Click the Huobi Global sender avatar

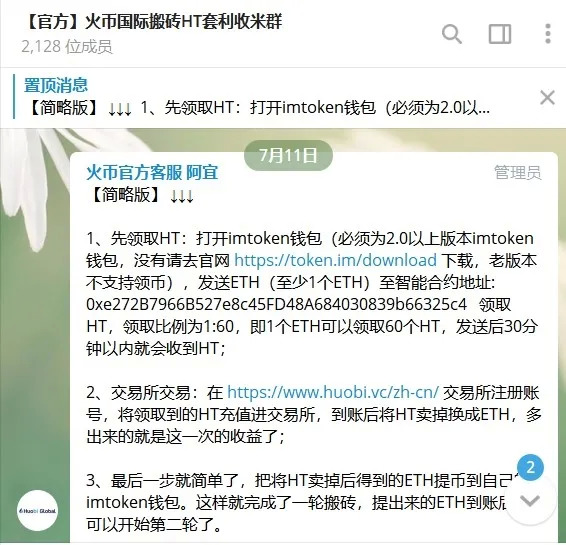38,510
